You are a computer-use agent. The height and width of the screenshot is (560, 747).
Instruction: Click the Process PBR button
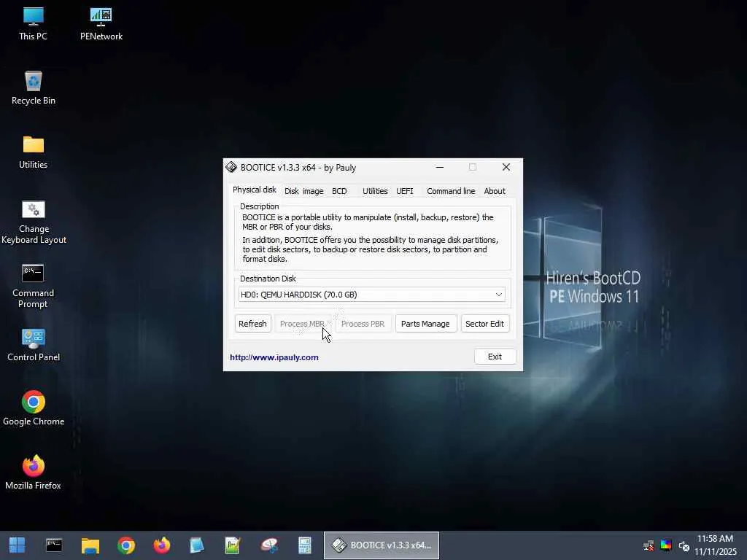coord(363,324)
